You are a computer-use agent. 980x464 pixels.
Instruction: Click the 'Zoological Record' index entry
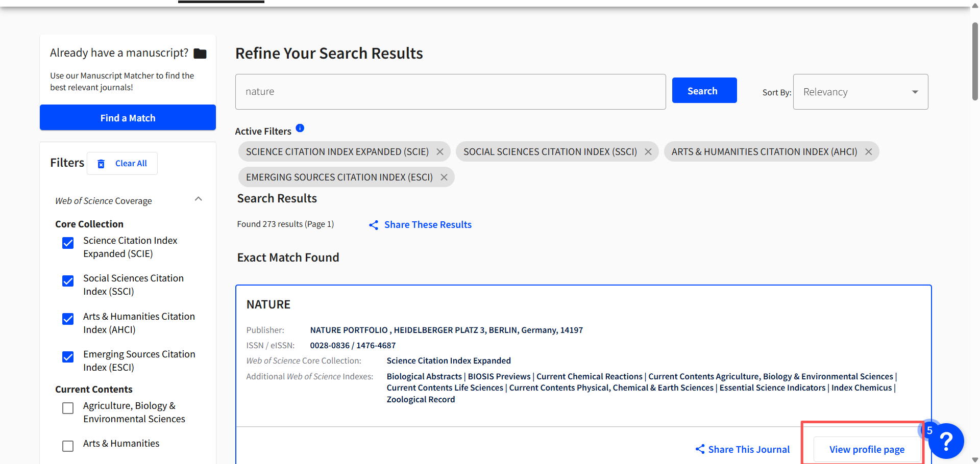click(x=421, y=399)
